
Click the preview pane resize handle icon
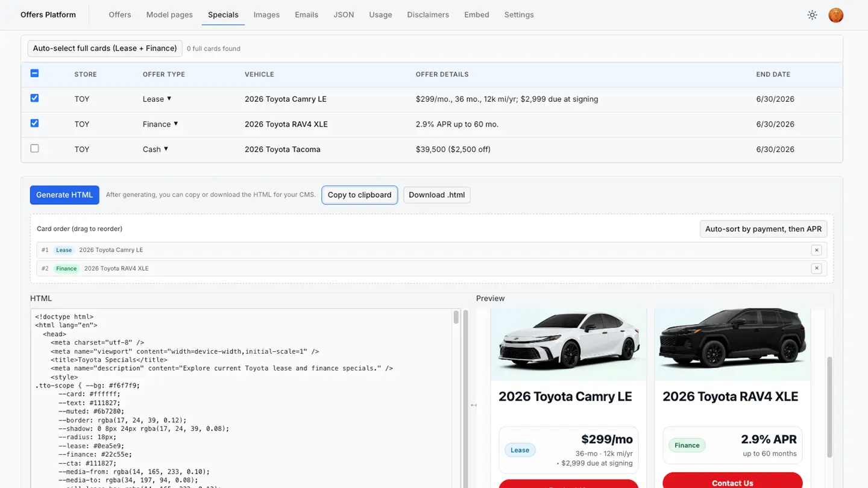pyautogui.click(x=474, y=405)
